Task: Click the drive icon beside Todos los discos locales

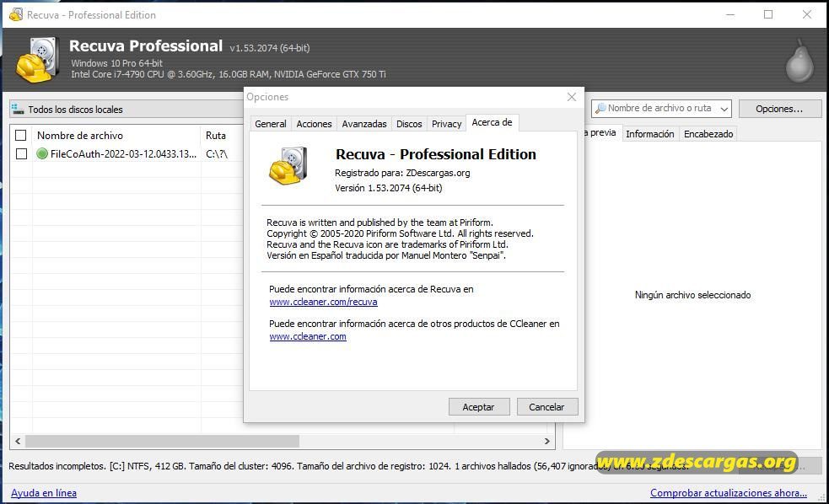Action: [18, 109]
